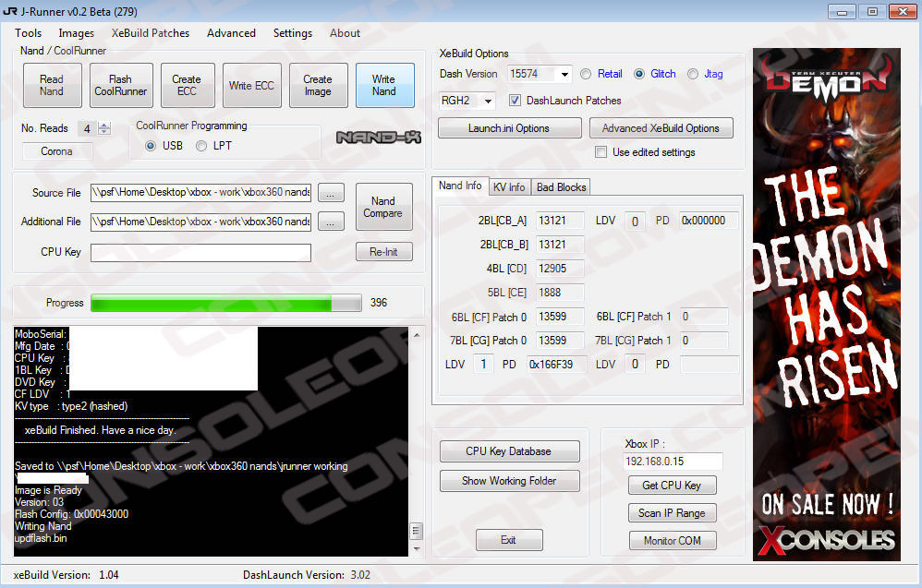Select the Retail radio option
Image resolution: width=922 pixels, height=588 pixels.
click(586, 74)
